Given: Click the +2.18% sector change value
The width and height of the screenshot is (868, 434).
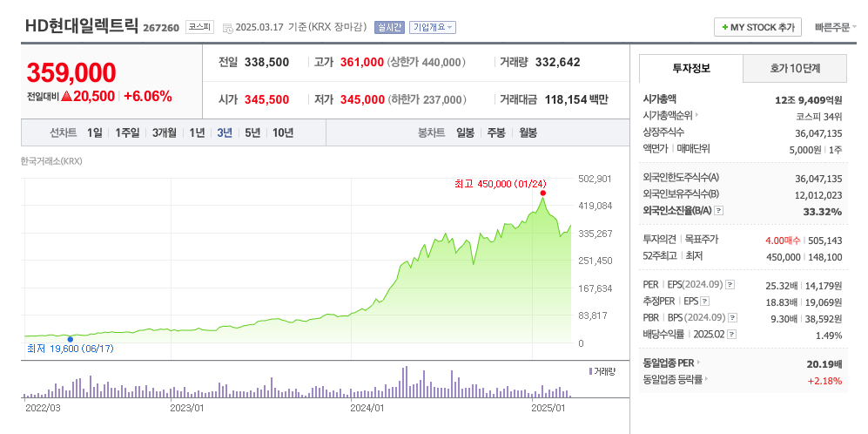Looking at the screenshot, I should [x=824, y=381].
